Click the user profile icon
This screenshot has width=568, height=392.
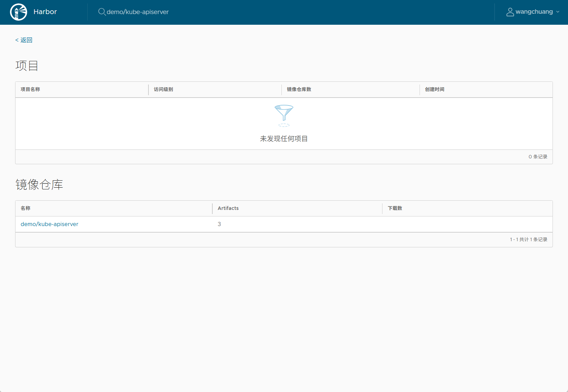pyautogui.click(x=510, y=12)
